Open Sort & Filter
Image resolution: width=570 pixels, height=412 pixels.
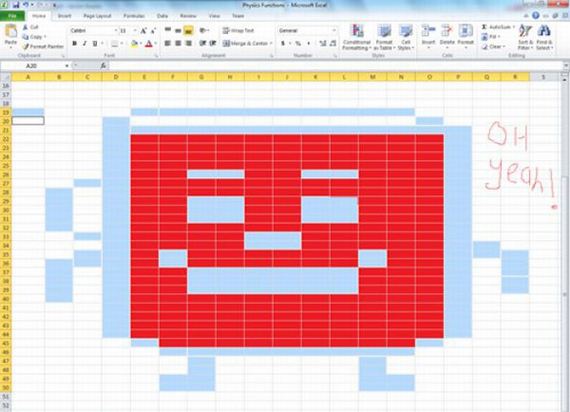[x=525, y=37]
